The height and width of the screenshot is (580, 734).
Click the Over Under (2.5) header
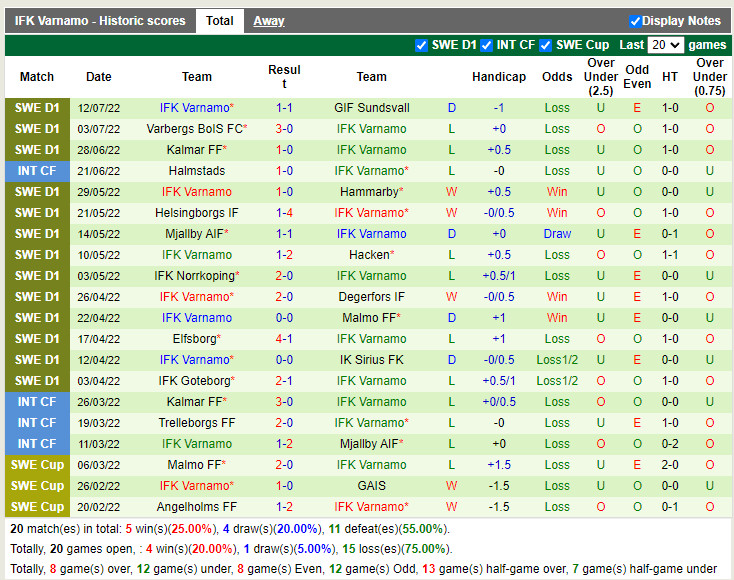pyautogui.click(x=601, y=77)
